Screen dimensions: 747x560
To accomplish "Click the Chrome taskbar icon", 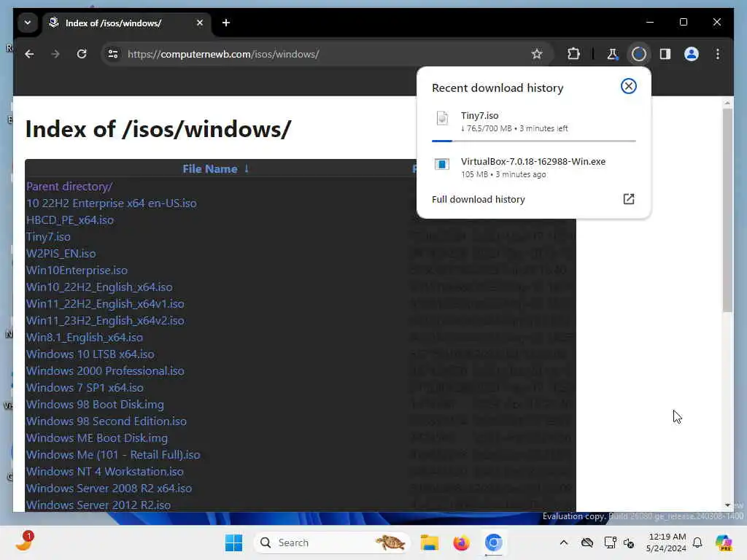I will point(494,542).
